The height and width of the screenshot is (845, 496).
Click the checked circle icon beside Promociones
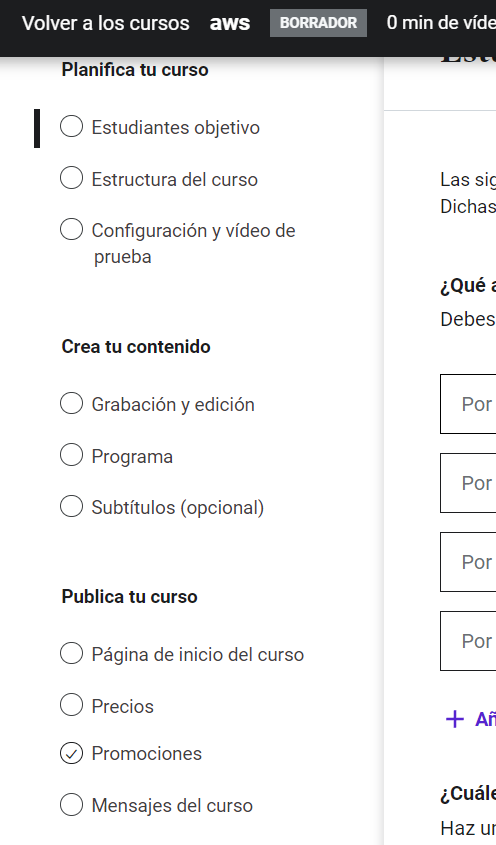(71, 753)
